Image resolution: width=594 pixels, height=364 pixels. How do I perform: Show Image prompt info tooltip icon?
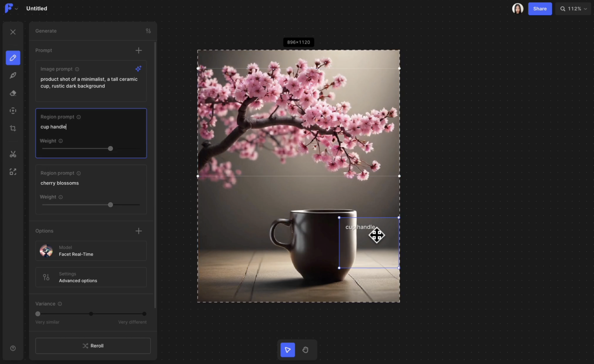[x=77, y=69]
